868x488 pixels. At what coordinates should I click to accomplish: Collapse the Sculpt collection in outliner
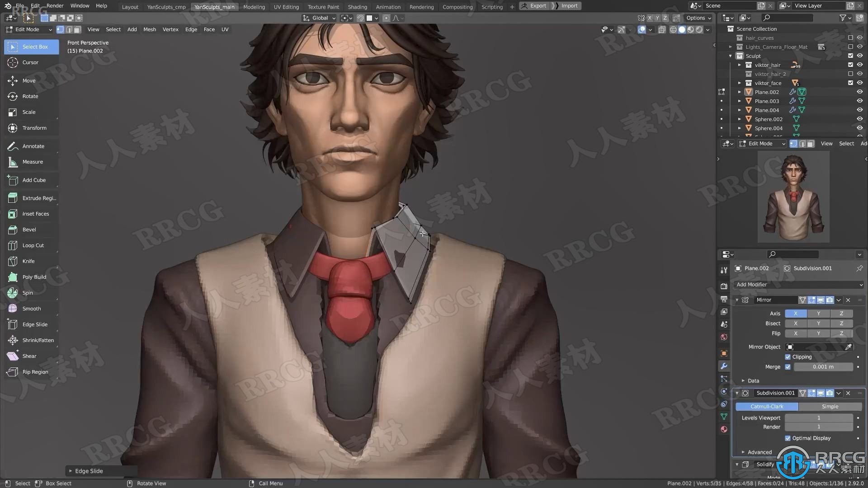(730, 56)
